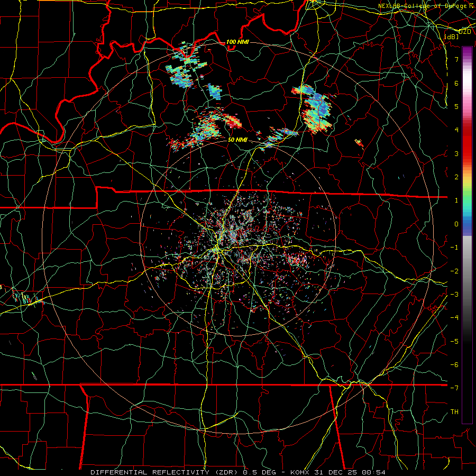Click the -5 tick label on scale
Viewport: 476px width, 476px height.
point(454,342)
